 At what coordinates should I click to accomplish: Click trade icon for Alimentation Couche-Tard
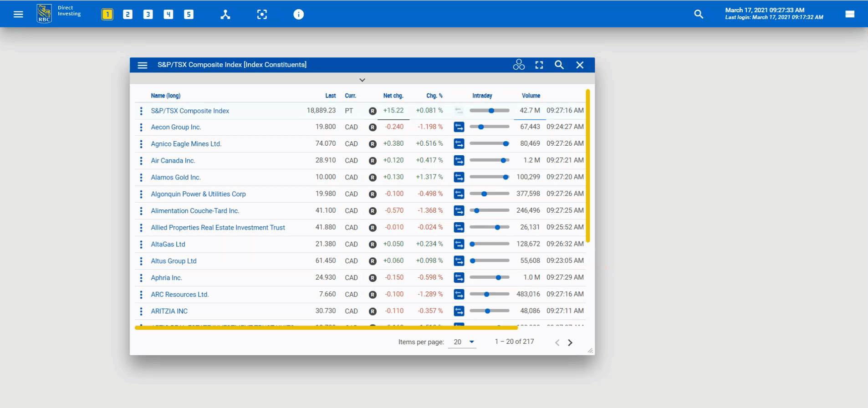tap(459, 211)
